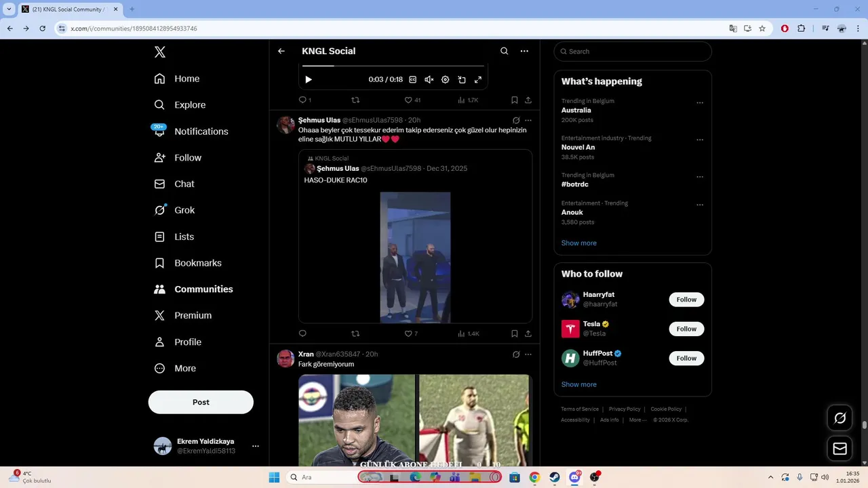View analytics of the post with 1.7K views
Screen dimensions: 868x488
click(469, 100)
